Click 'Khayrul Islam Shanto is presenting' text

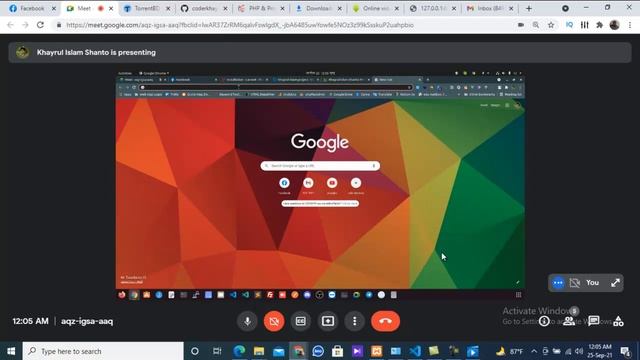click(96, 52)
